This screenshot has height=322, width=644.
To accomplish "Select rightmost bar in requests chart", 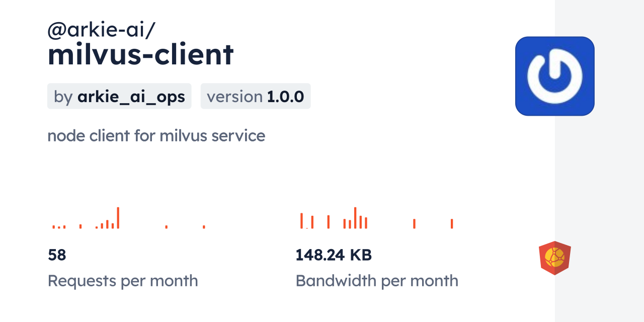I will click(x=204, y=227).
